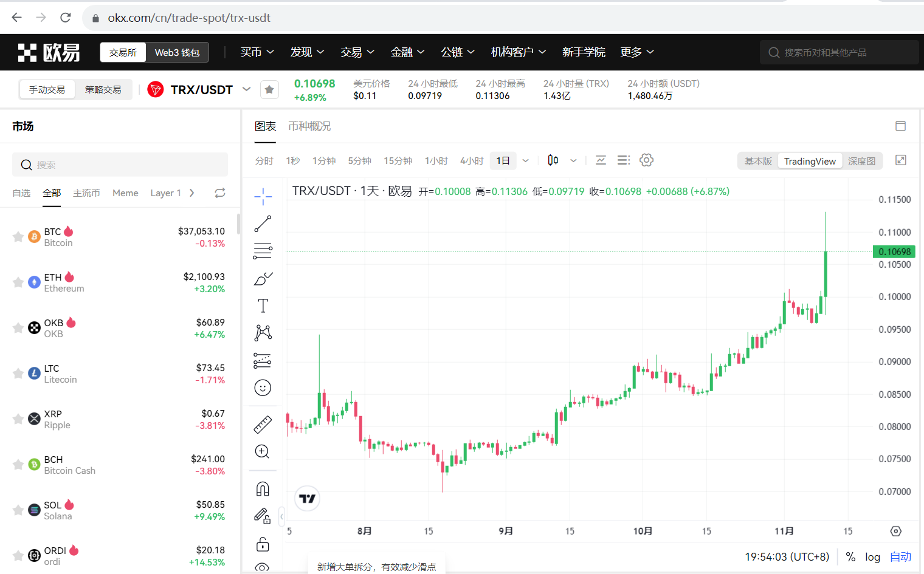This screenshot has height=574, width=924.
Task: Click the OKX logo
Action: pyautogui.click(x=49, y=52)
